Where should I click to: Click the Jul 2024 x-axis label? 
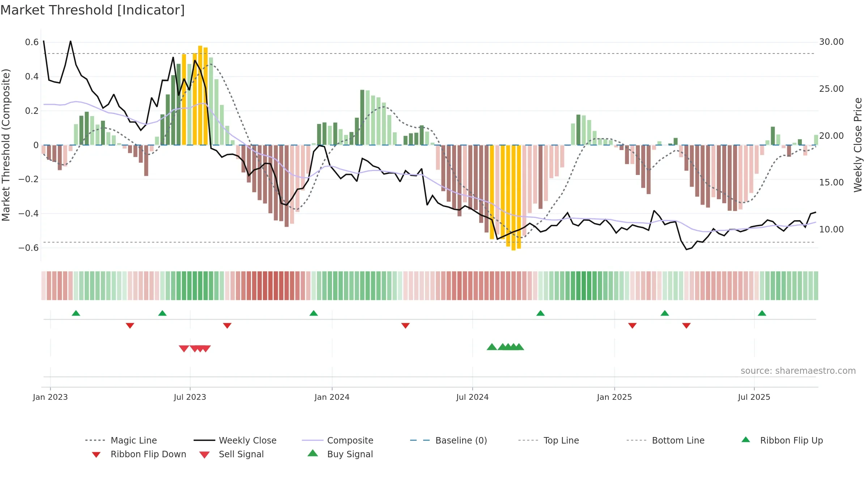[x=472, y=397]
